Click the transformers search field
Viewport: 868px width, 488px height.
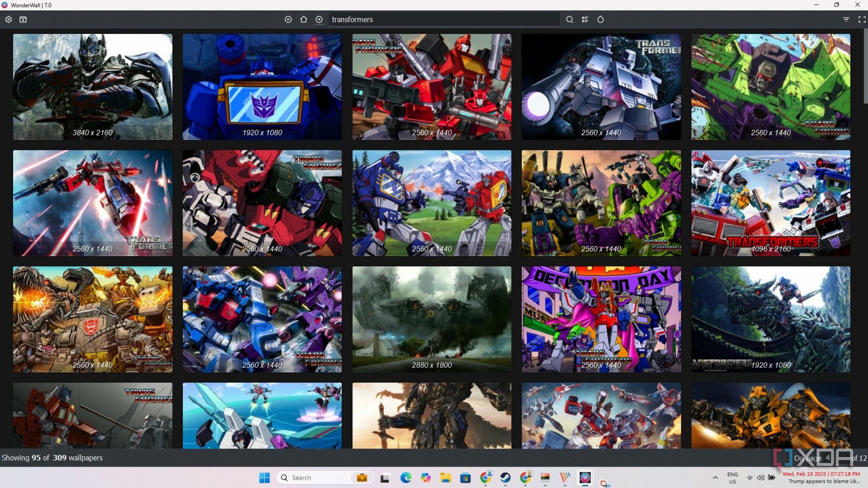[x=444, y=20]
